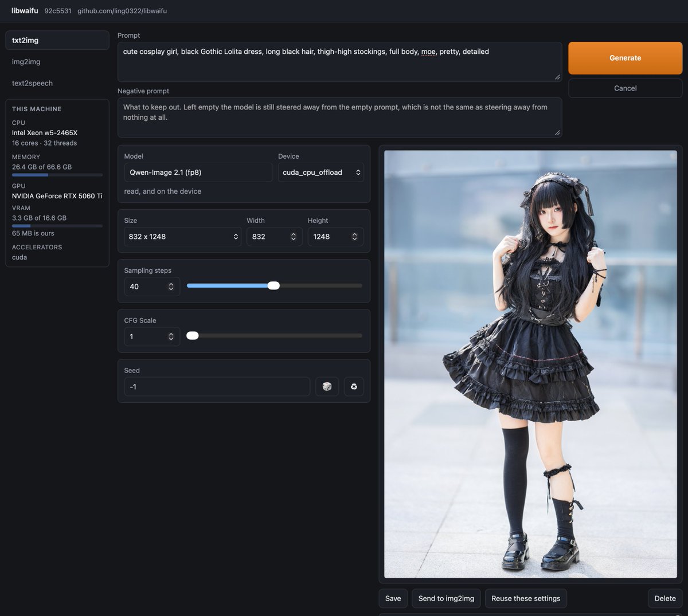Viewport: 688px width, 616px height.
Task: Click the Width stepper arrows
Action: click(294, 237)
